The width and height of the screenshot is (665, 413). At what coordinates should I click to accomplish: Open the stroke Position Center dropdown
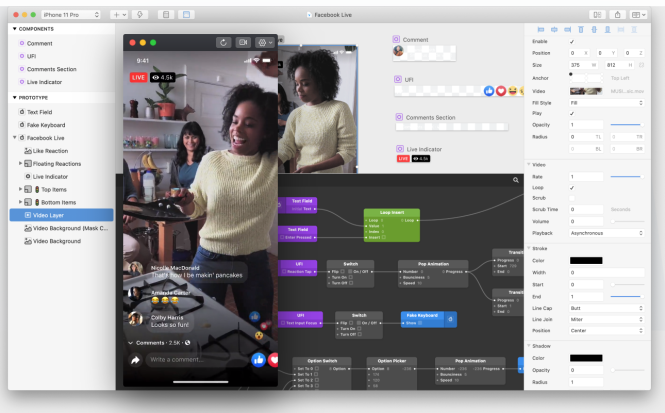click(606, 330)
